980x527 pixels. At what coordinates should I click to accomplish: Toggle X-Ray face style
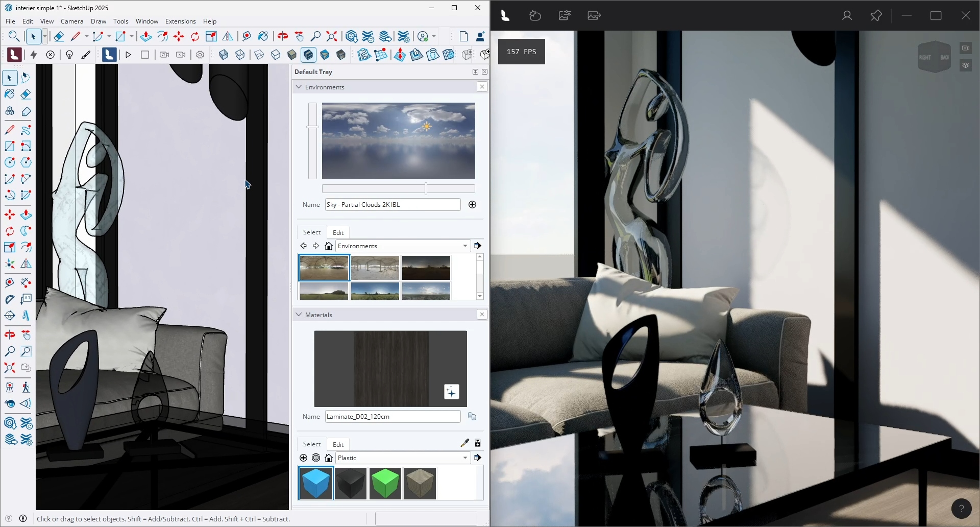224,55
